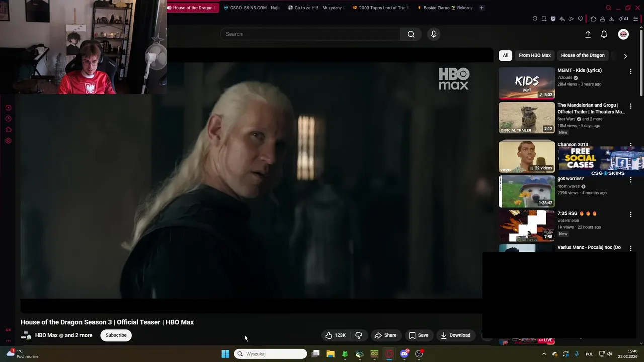Switch to the Co to za Hit! tab
644x362 pixels.
[316, 8]
